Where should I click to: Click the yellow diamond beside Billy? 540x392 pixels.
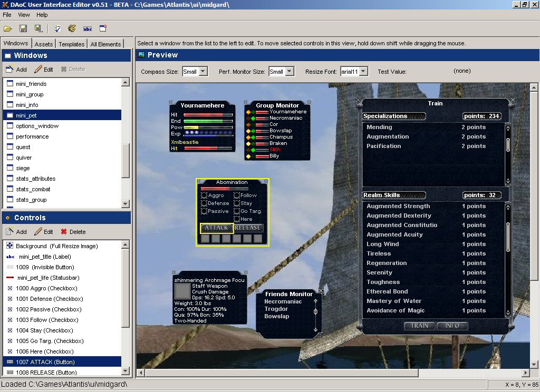coord(248,156)
